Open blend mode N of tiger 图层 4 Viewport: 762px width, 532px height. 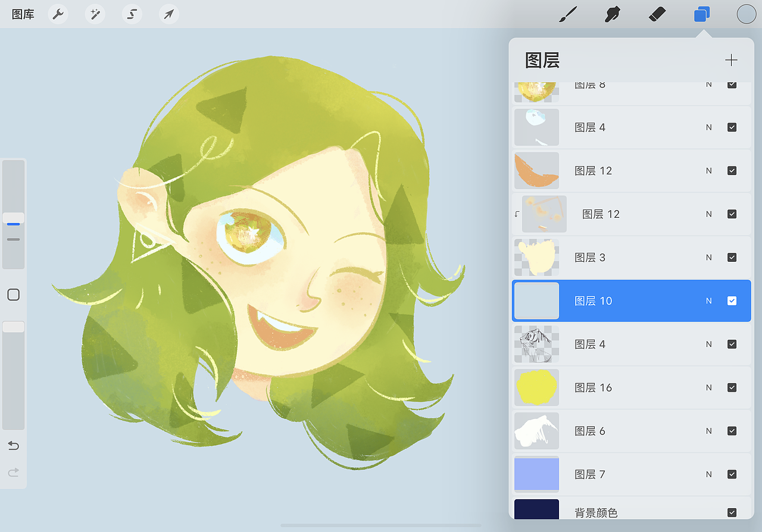click(x=708, y=344)
